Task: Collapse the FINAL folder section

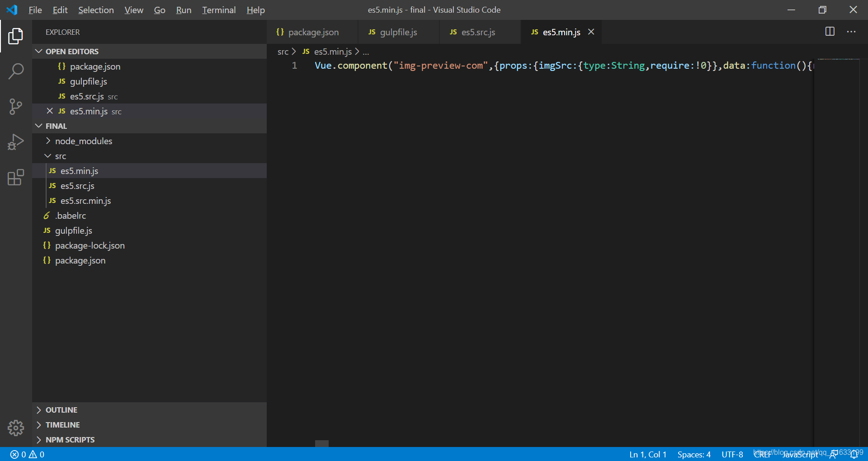Action: (x=39, y=126)
